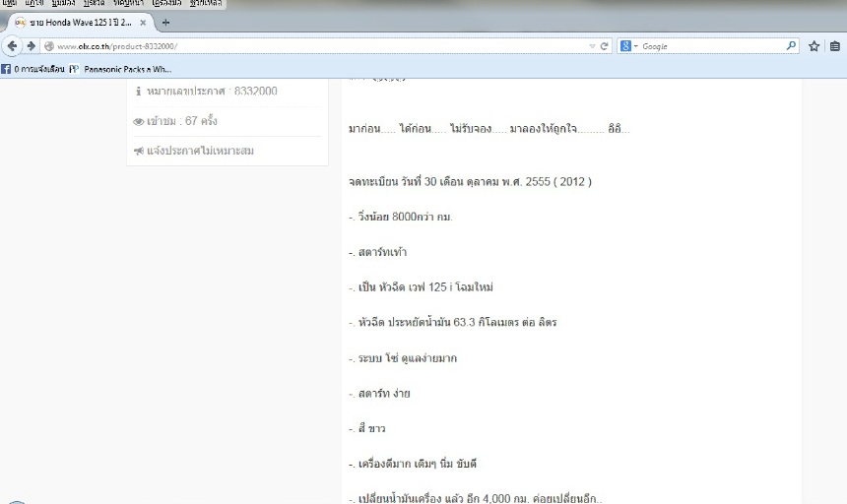Click the line เป็น หัวฉีด เวฟ 125 i โฉมใหม่
This screenshot has width=847, height=504.
click(421, 287)
